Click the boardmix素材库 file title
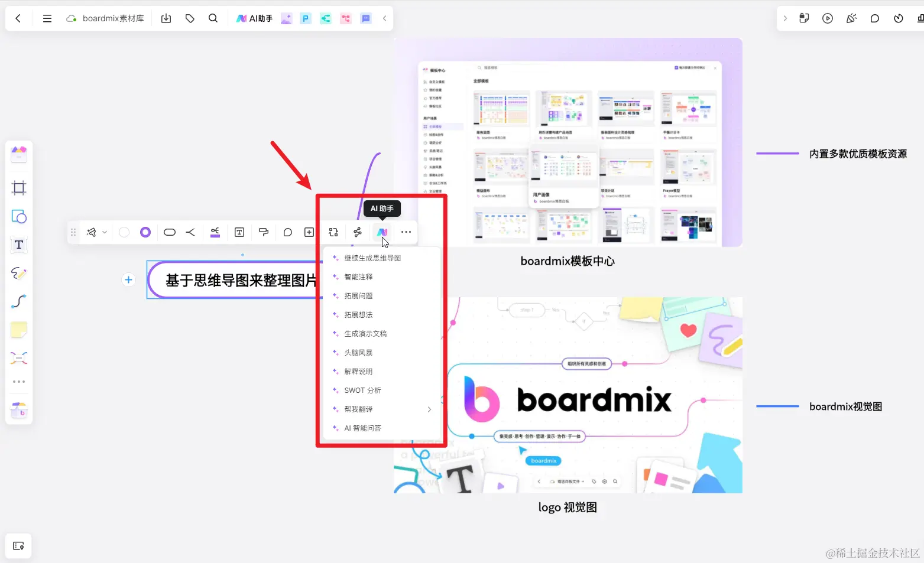This screenshot has height=563, width=924. [113, 18]
